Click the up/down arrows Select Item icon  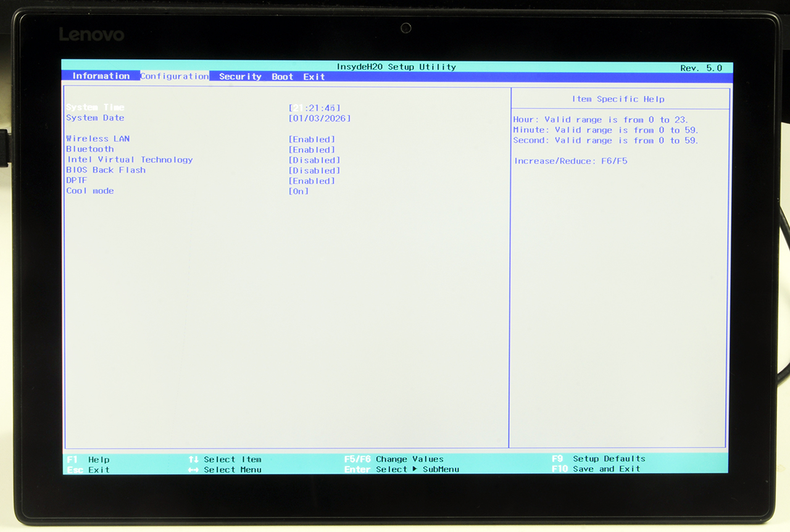tap(193, 459)
